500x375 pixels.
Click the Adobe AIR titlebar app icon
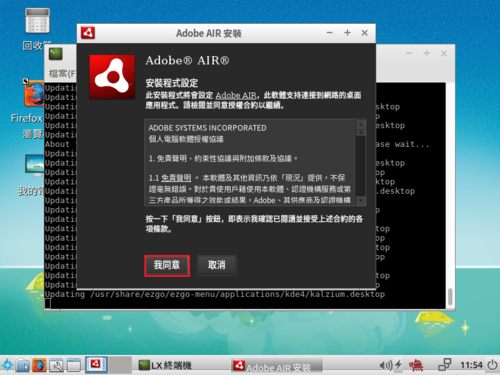[88, 33]
